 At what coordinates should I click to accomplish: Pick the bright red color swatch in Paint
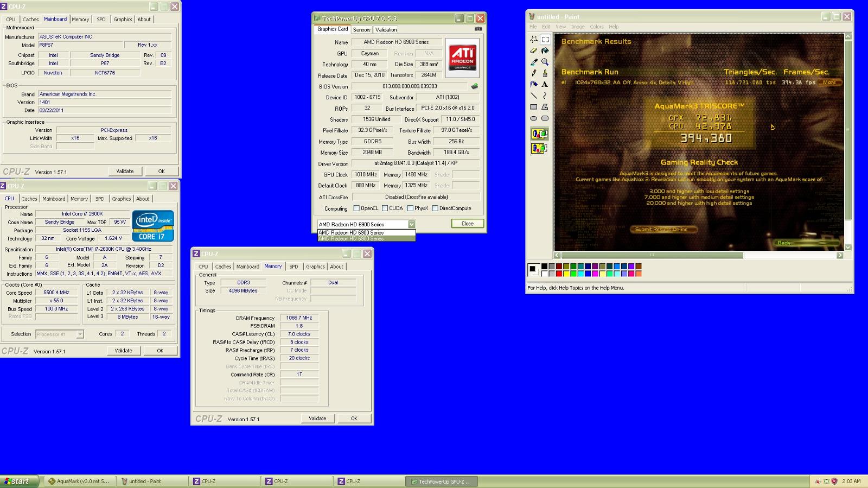tap(559, 274)
